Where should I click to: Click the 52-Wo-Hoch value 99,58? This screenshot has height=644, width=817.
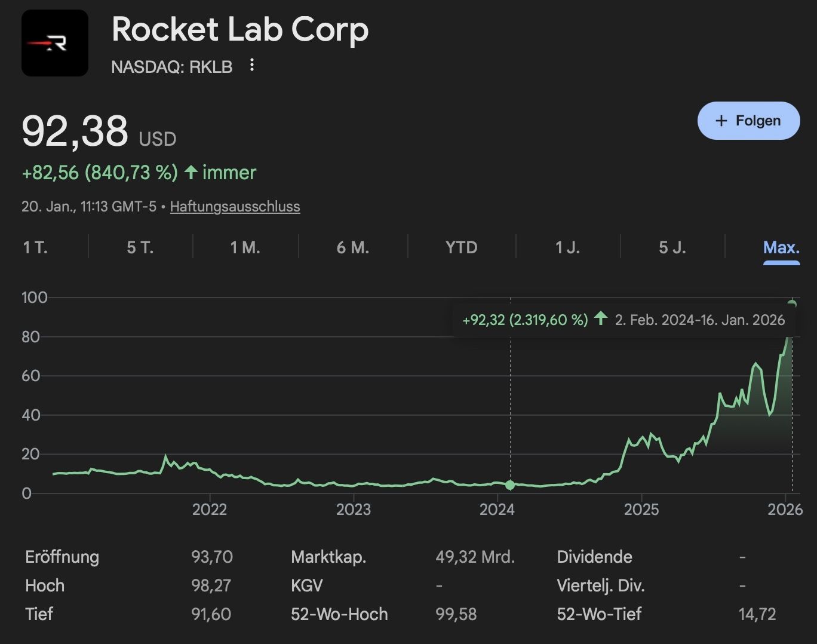point(456,614)
